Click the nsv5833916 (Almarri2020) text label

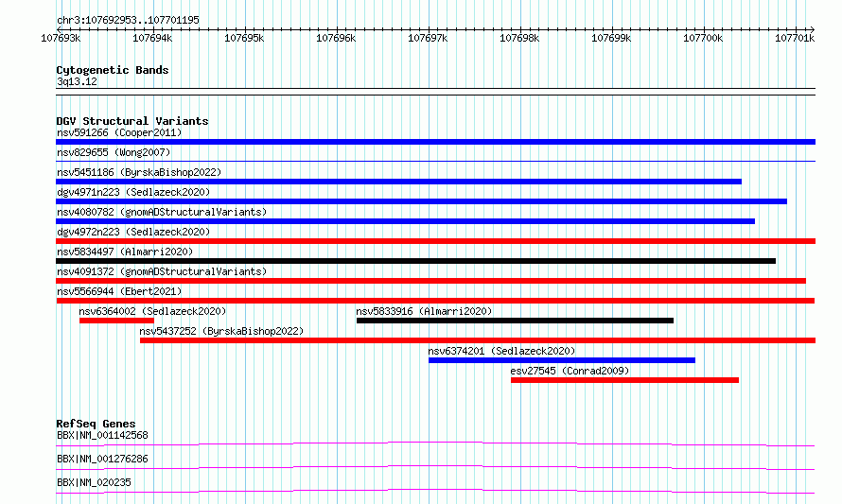coord(424,311)
